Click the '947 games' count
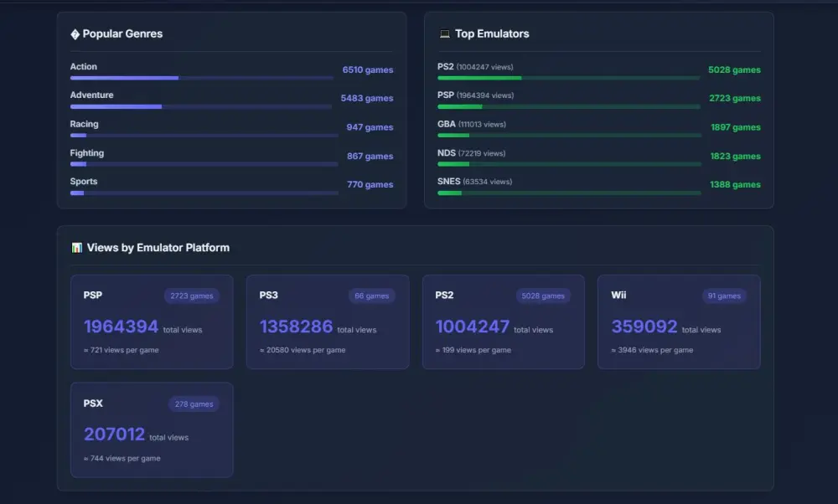Screen dimensions: 838x504 370,127
